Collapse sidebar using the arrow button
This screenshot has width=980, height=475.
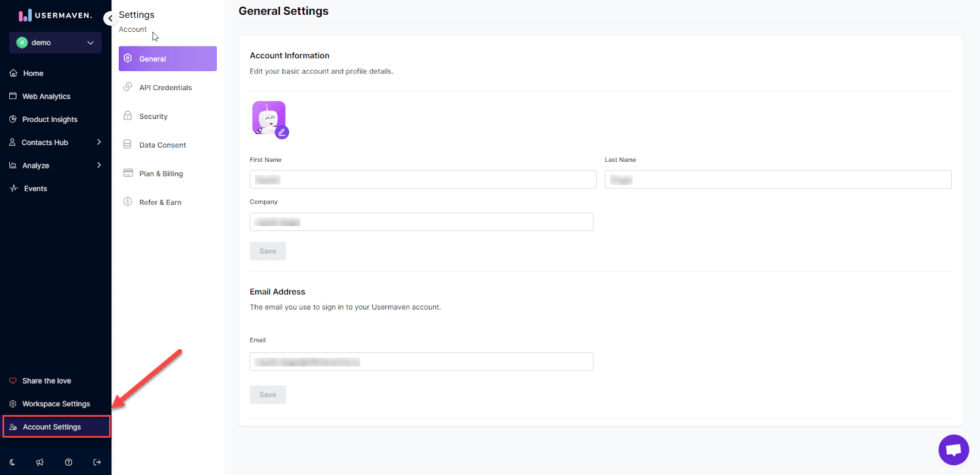pos(110,18)
